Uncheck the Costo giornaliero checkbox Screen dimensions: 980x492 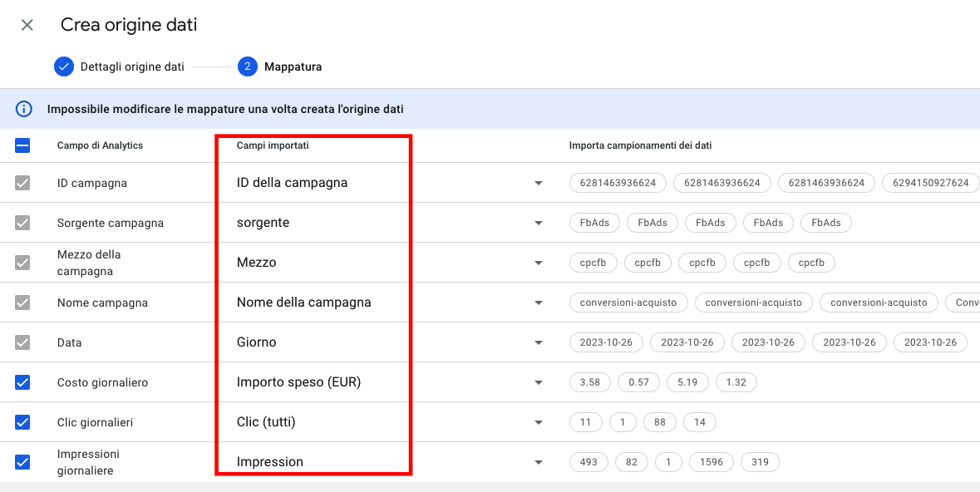click(22, 382)
